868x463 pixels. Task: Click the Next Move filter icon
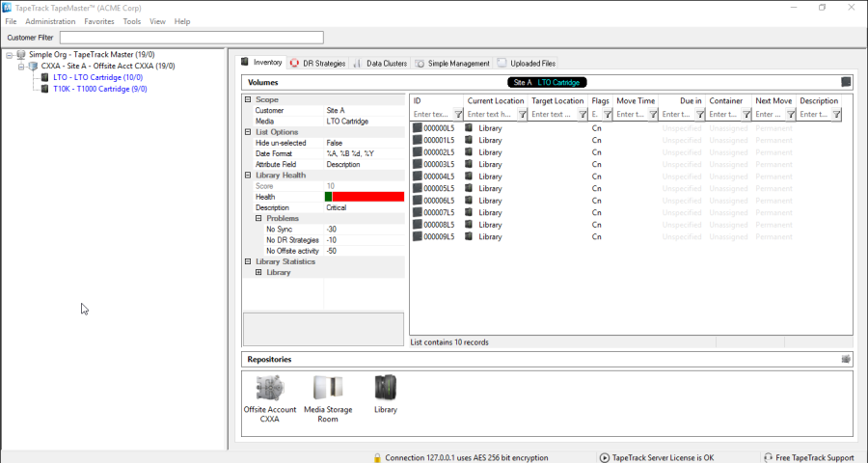[791, 114]
